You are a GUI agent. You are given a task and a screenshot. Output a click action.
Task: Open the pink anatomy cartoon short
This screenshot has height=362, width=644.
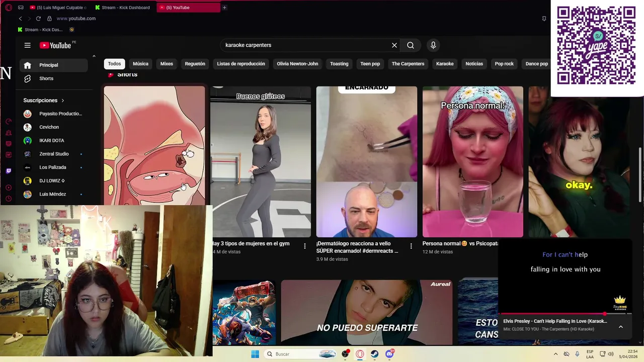pyautogui.click(x=154, y=146)
